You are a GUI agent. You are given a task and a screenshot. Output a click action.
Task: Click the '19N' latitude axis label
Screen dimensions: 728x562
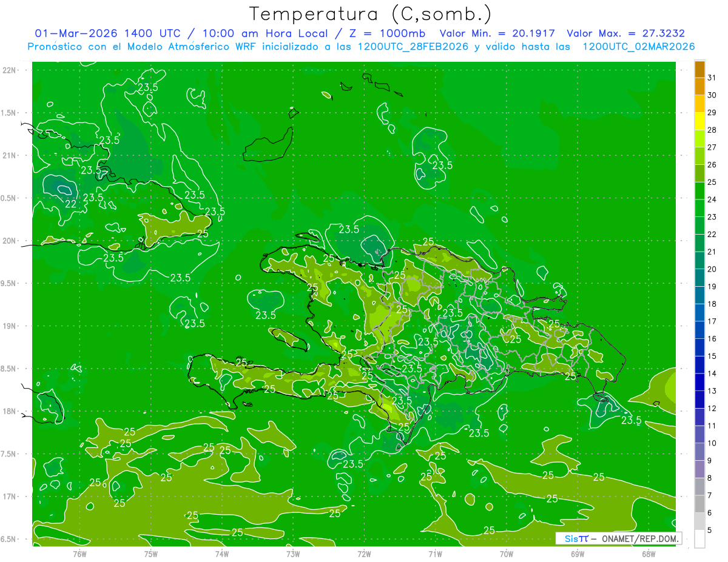pyautogui.click(x=10, y=326)
